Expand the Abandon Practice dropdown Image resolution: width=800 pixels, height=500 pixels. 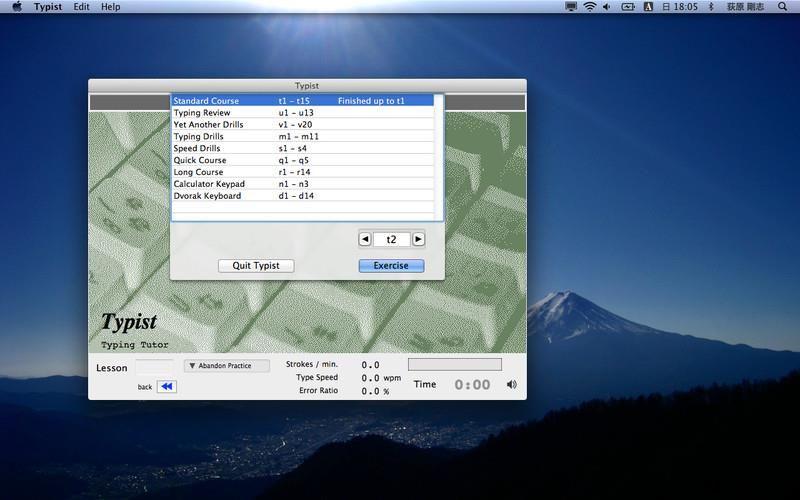[227, 366]
